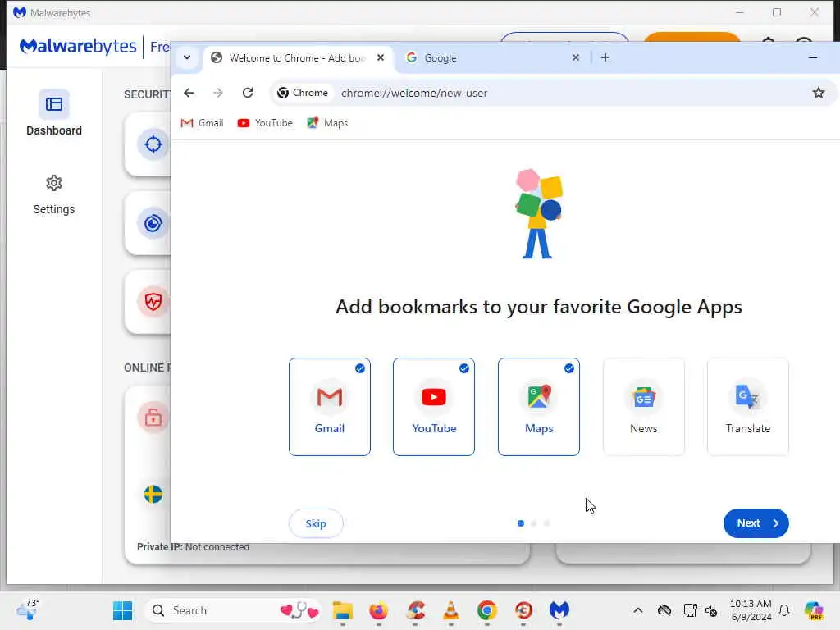
Task: Minimize the Chrome window
Action: pyautogui.click(x=813, y=57)
